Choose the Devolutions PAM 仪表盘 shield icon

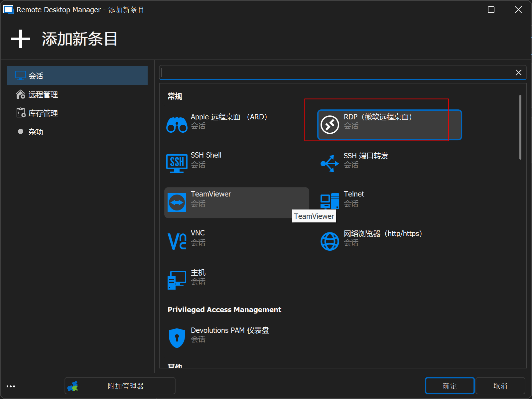pos(177,338)
